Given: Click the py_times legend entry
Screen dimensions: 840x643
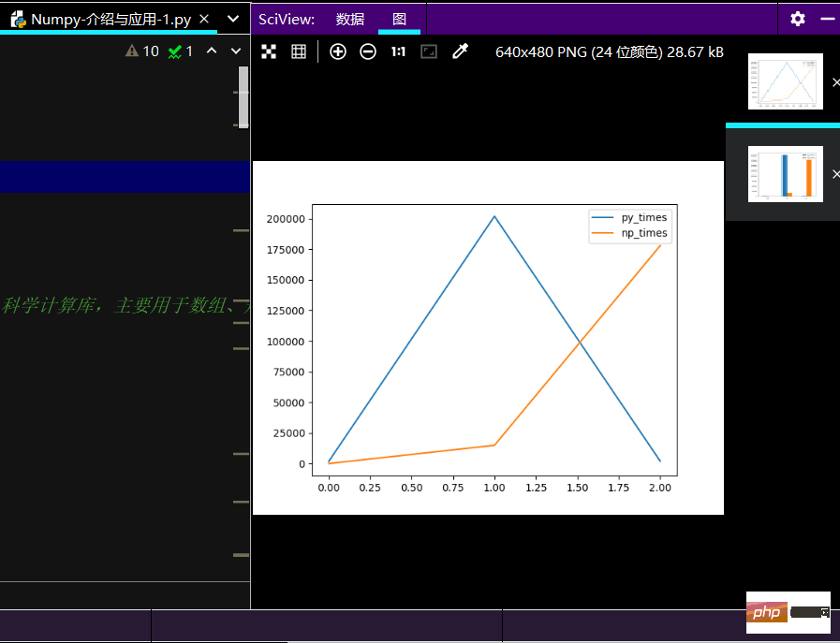Looking at the screenshot, I should 629,217.
